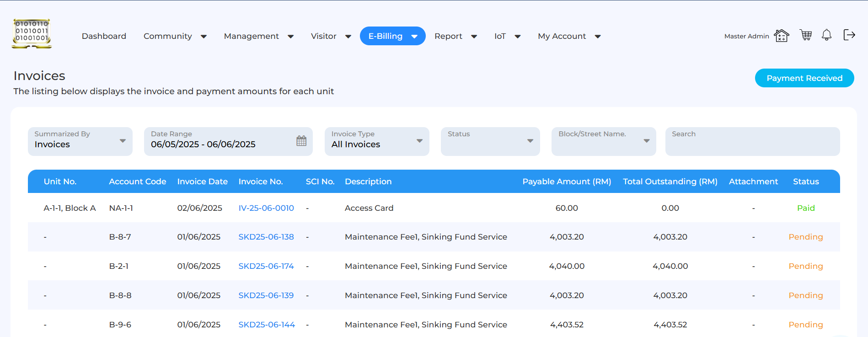The width and height of the screenshot is (868, 337).
Task: Click the Payment Received button
Action: [x=804, y=78]
